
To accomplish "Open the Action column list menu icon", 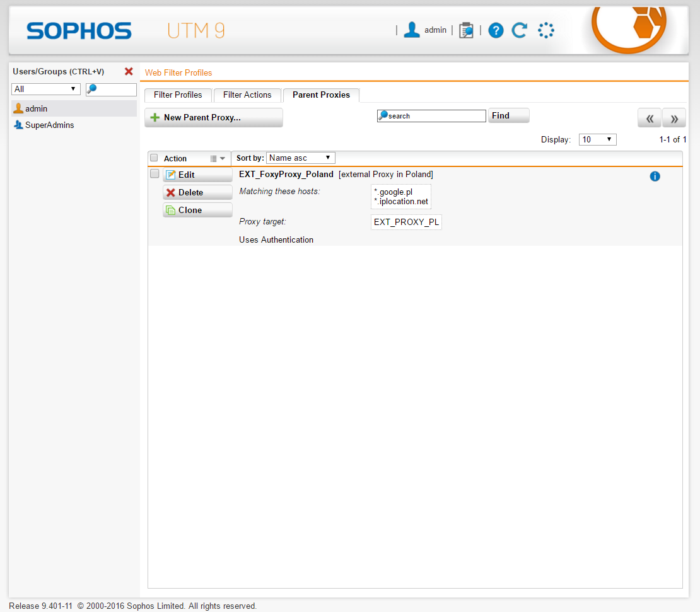I will point(218,158).
